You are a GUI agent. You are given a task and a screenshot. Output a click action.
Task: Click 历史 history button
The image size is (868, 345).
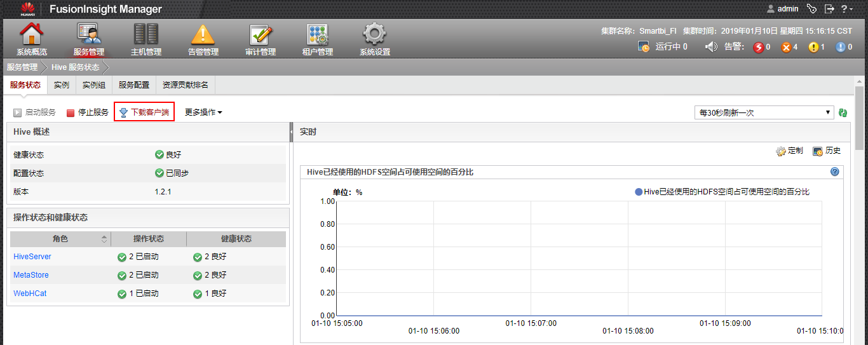coord(827,151)
